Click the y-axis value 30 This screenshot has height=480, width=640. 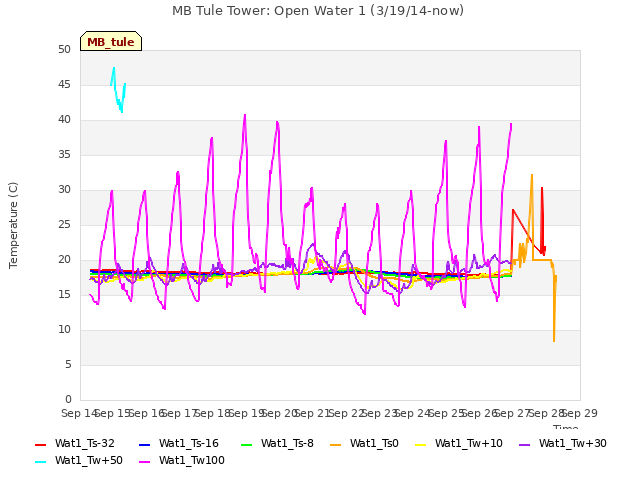pyautogui.click(x=64, y=190)
